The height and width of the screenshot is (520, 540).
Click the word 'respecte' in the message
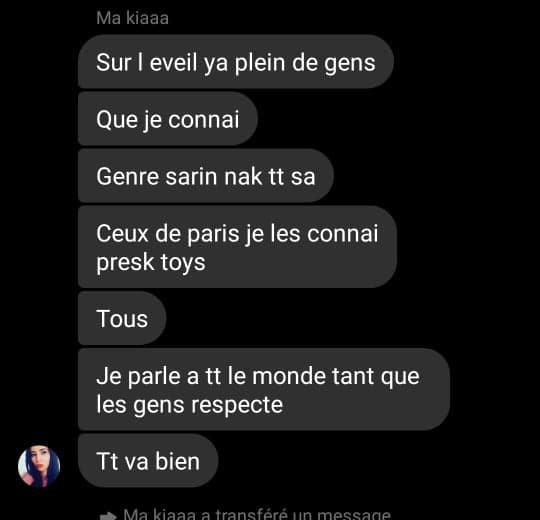(237, 405)
